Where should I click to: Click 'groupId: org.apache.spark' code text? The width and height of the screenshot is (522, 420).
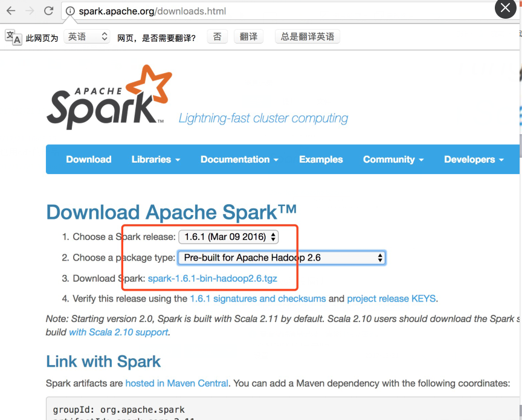[118, 409]
